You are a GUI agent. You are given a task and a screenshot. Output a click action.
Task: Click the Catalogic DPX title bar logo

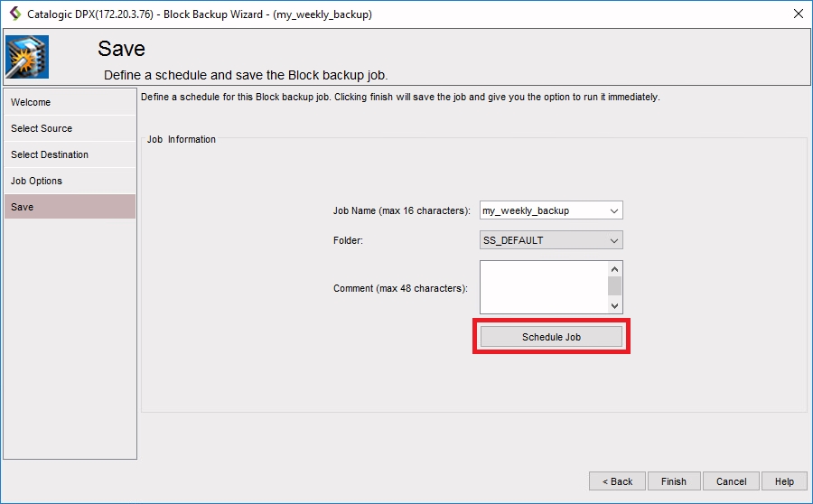pos(14,14)
